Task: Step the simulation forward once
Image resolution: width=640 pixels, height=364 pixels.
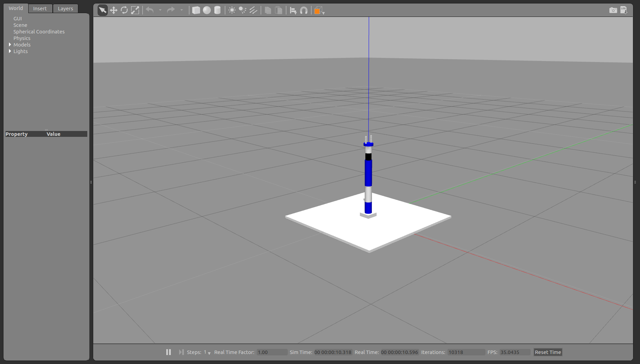Action: click(181, 352)
